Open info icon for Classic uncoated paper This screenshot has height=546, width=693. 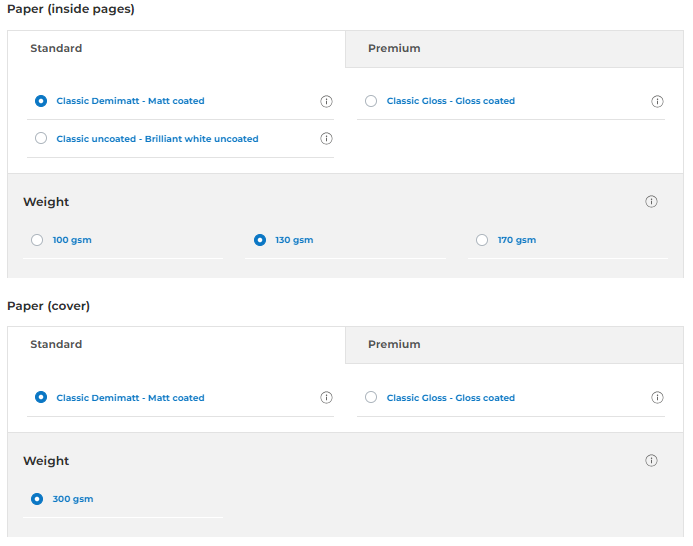click(326, 139)
